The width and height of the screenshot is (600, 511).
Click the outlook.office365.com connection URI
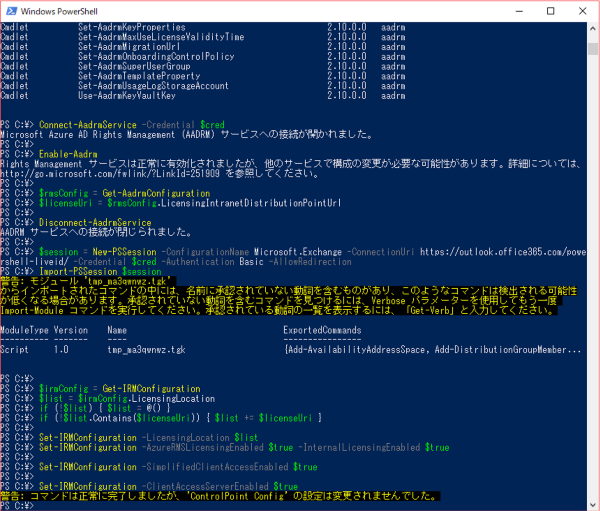[x=503, y=252]
